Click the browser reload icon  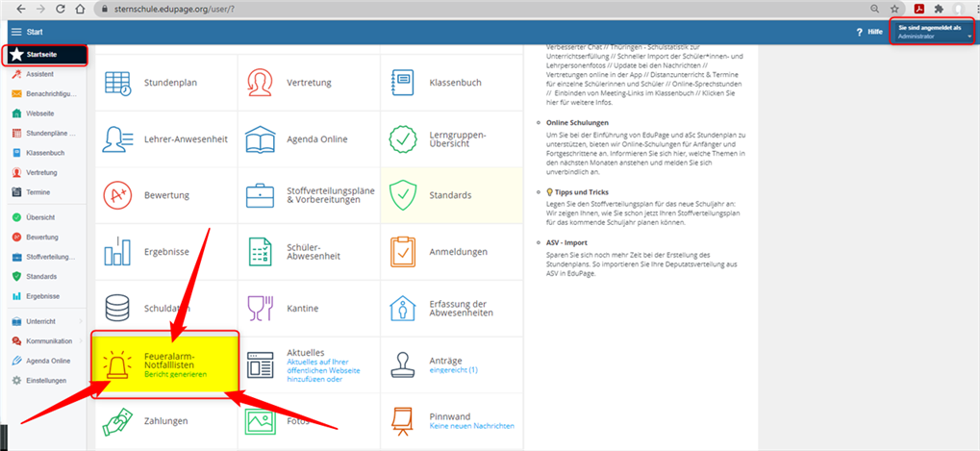click(61, 10)
